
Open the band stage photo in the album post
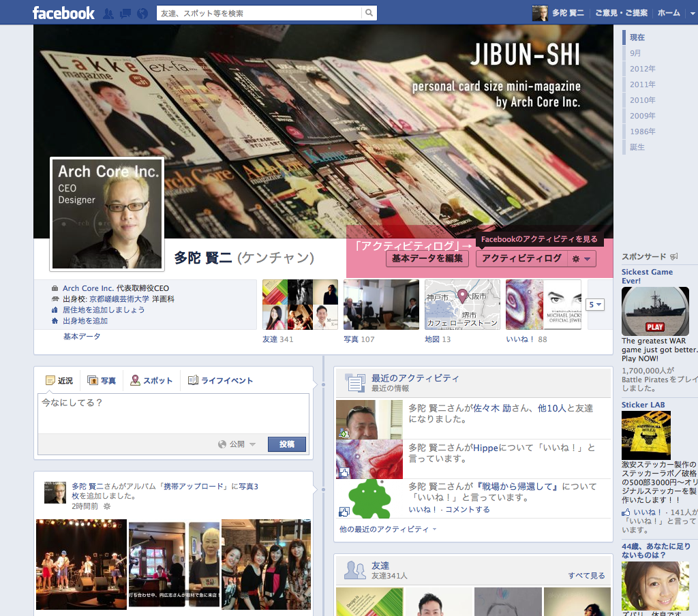point(82,564)
